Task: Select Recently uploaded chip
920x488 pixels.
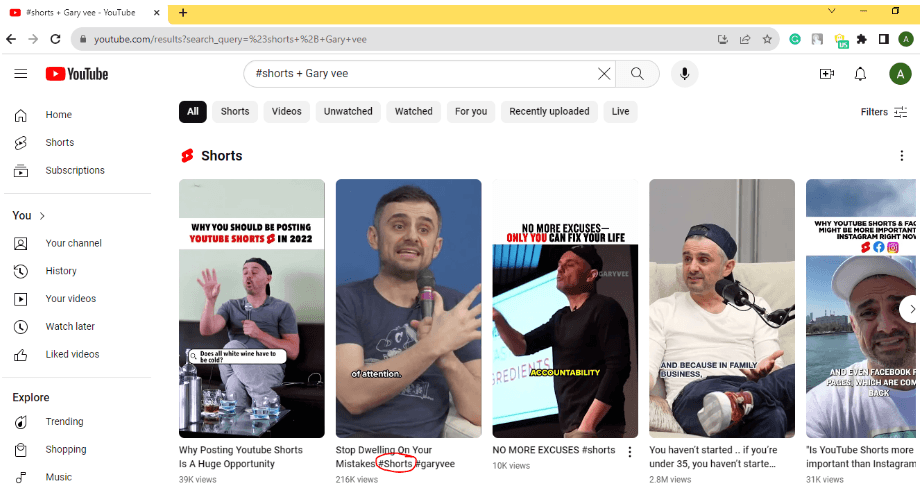Action: 549,111
